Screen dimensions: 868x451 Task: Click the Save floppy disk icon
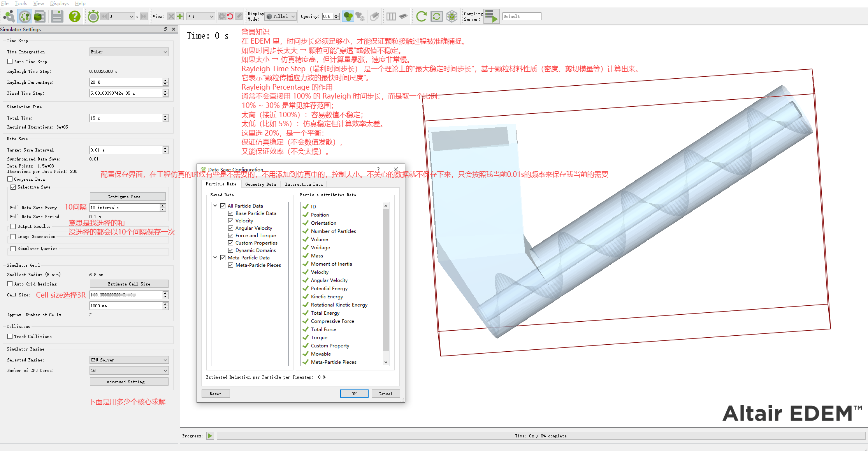[x=57, y=16]
